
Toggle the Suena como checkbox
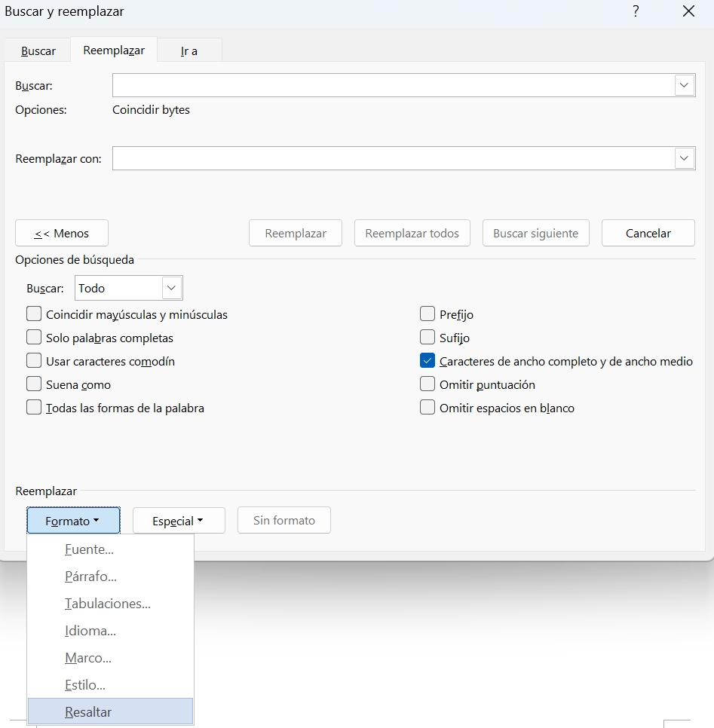pyautogui.click(x=34, y=384)
